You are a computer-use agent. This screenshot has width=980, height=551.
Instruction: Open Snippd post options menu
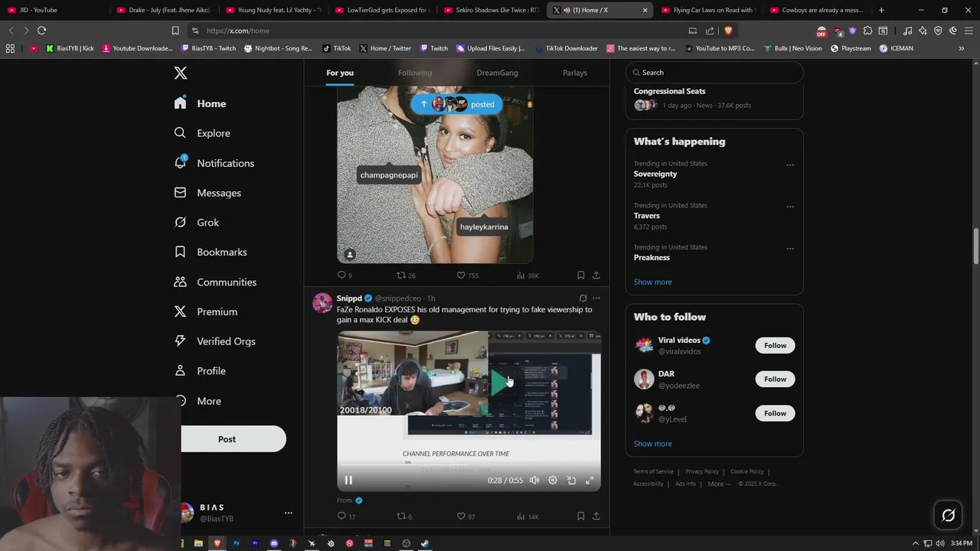click(x=596, y=298)
